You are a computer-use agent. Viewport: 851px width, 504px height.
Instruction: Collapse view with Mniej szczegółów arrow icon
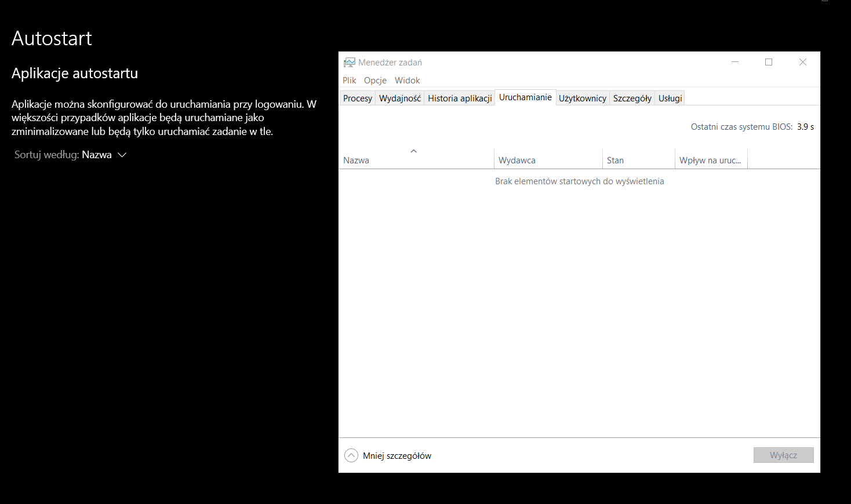(351, 455)
